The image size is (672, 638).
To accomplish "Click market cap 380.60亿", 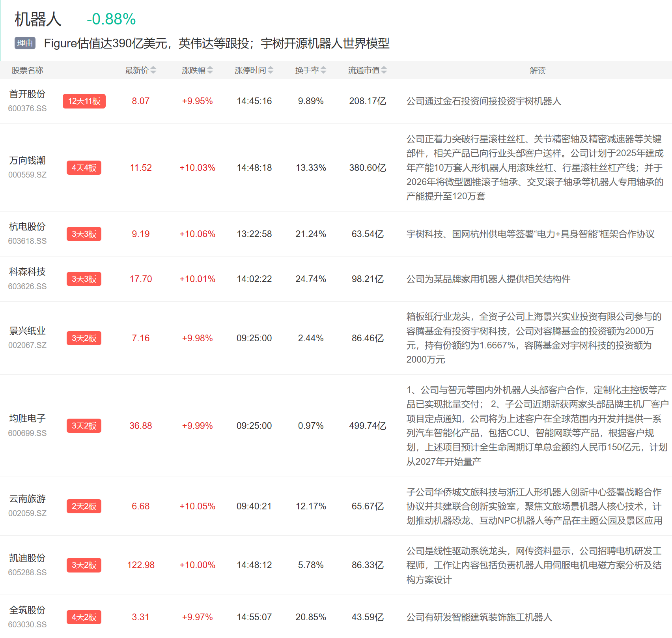I will [368, 168].
